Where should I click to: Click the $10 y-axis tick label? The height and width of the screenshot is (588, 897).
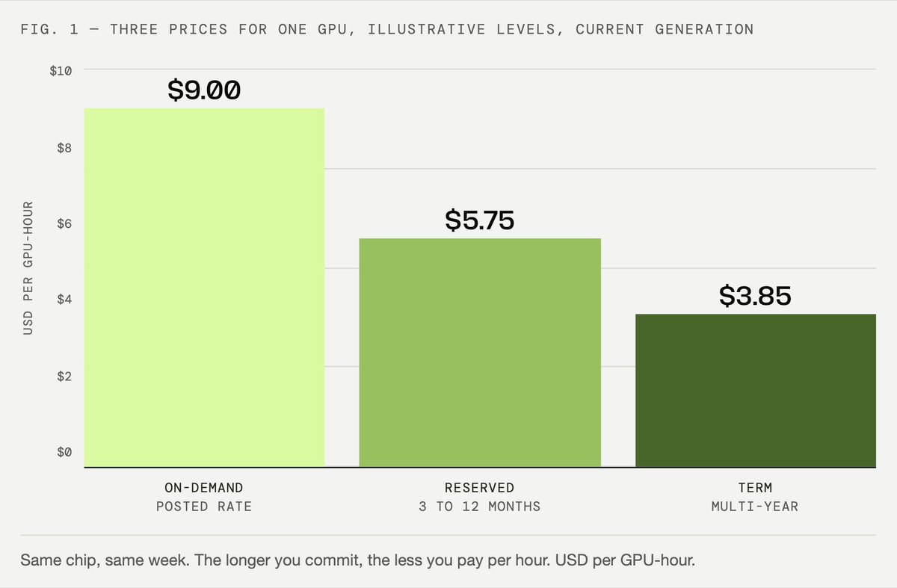click(61, 71)
